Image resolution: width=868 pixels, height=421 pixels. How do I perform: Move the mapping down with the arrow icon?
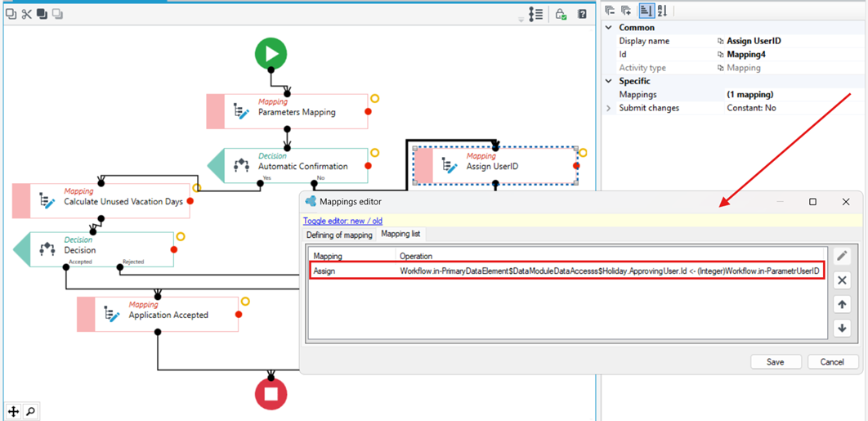[x=842, y=328]
